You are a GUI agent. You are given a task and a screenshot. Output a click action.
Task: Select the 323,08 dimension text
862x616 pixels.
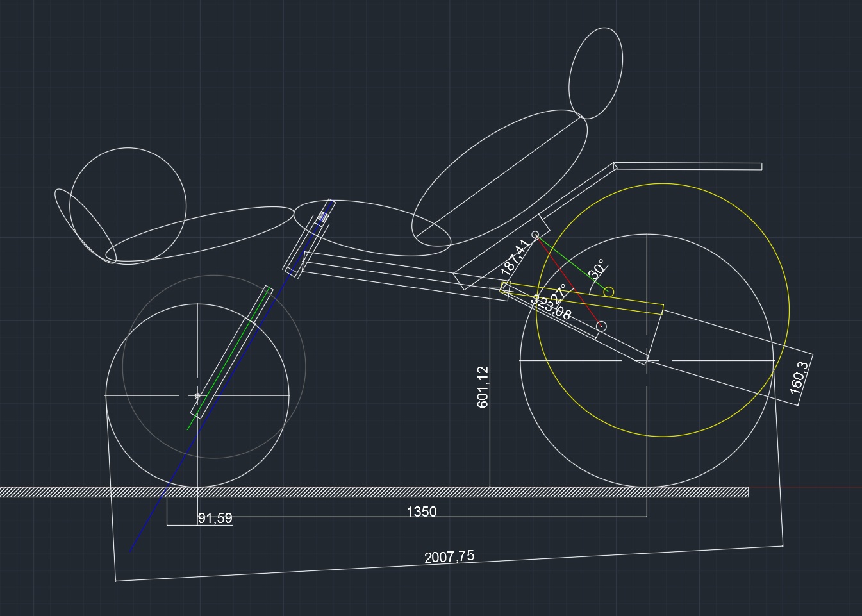(x=552, y=309)
